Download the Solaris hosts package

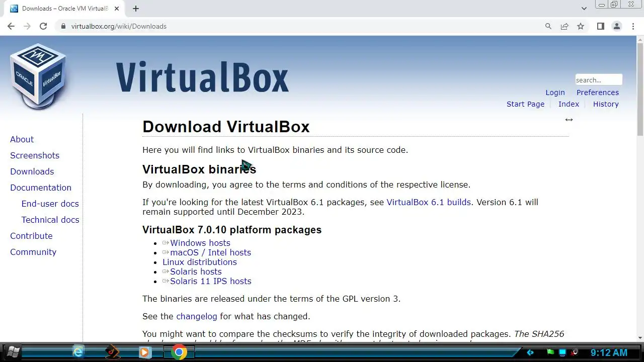(x=196, y=271)
